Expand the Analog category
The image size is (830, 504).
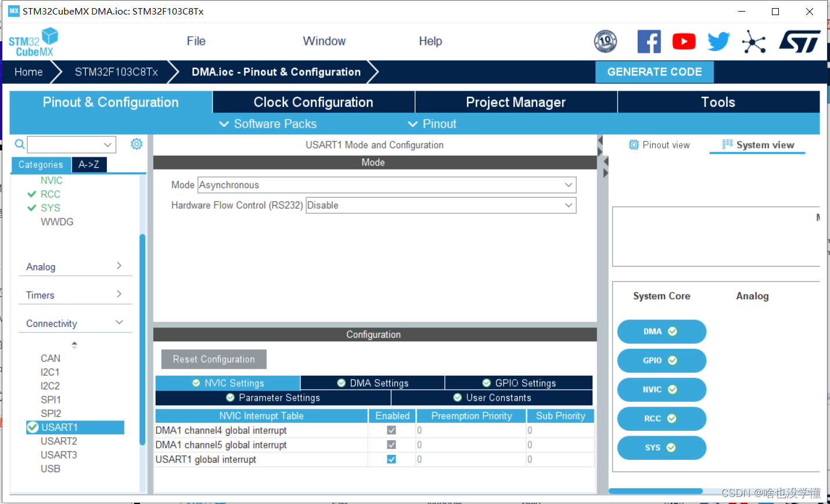point(75,267)
